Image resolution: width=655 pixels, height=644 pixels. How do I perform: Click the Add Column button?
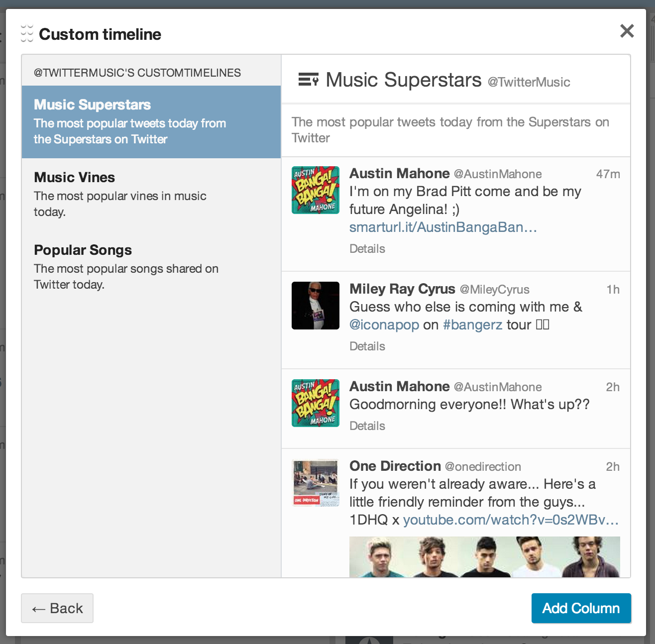pyautogui.click(x=581, y=608)
